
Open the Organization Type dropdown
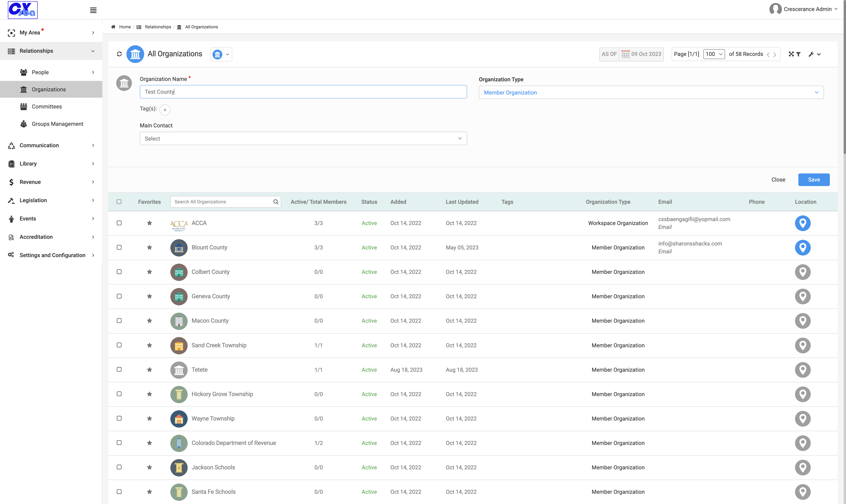tap(651, 92)
